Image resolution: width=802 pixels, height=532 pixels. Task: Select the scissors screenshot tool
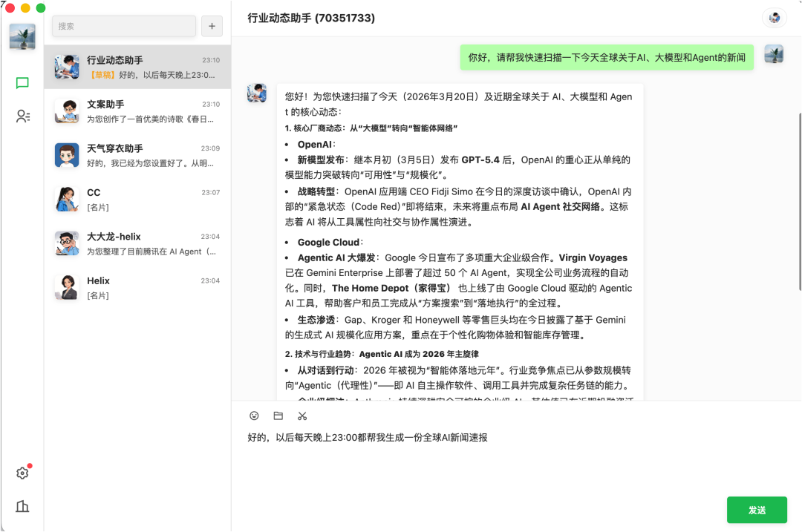[302, 416]
